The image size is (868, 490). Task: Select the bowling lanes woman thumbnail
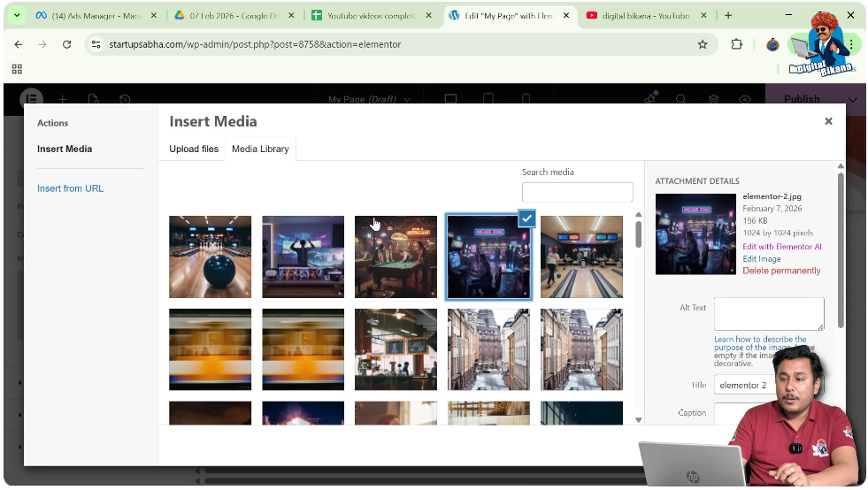pyautogui.click(x=581, y=256)
